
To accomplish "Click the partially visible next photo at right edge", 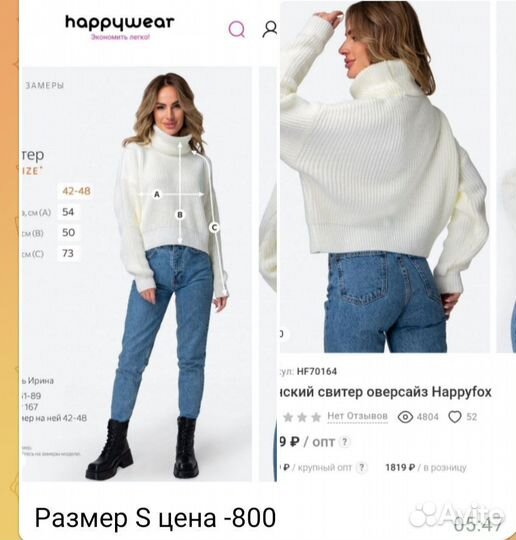I will 506,176.
